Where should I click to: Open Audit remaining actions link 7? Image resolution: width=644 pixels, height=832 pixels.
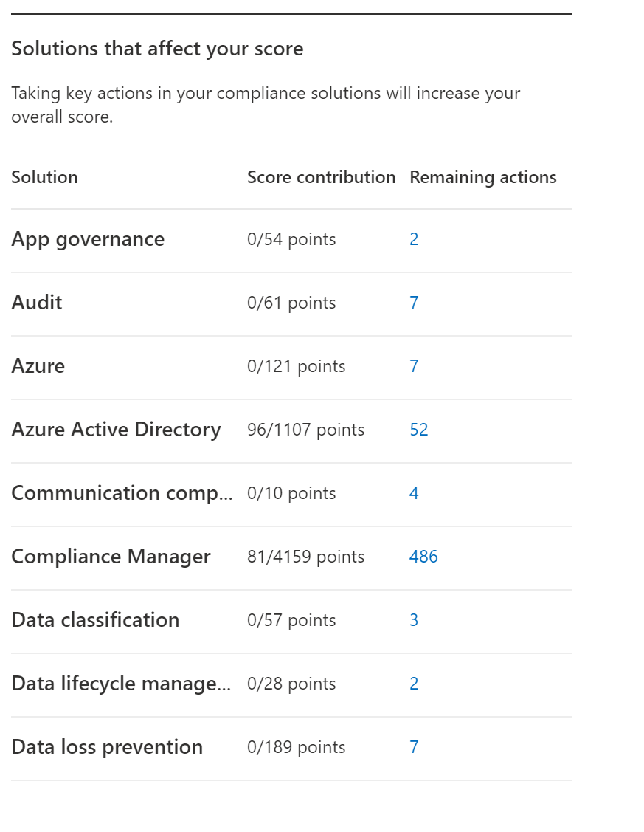414,303
